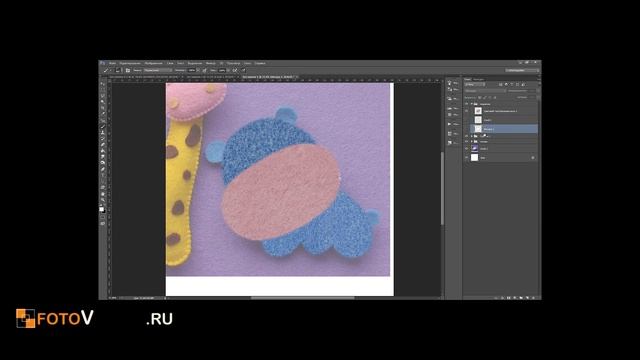Switch to the tab next to Layers

click(x=478, y=79)
